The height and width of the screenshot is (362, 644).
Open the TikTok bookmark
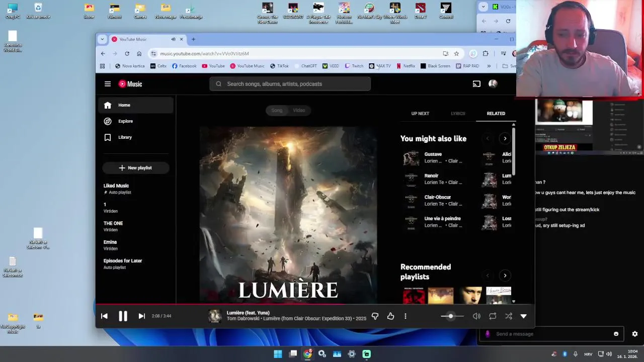point(279,66)
